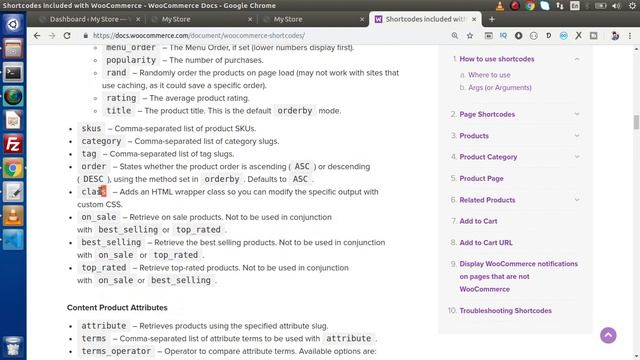Open Visual Studio Code from launcher
The width and height of the screenshot is (640, 360).
(x=13, y=240)
